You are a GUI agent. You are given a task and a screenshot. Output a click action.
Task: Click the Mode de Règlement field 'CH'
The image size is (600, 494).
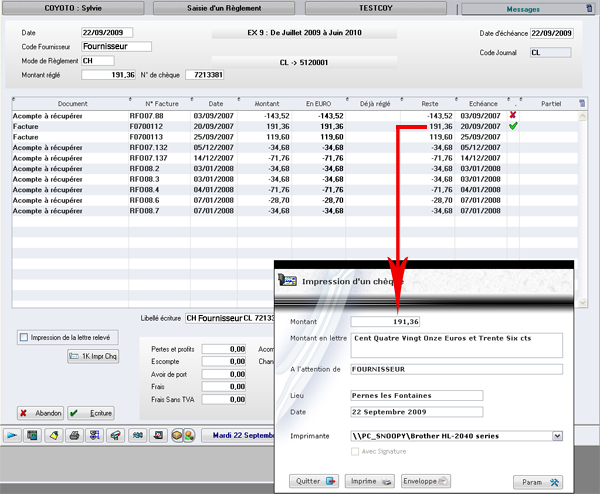pyautogui.click(x=98, y=60)
